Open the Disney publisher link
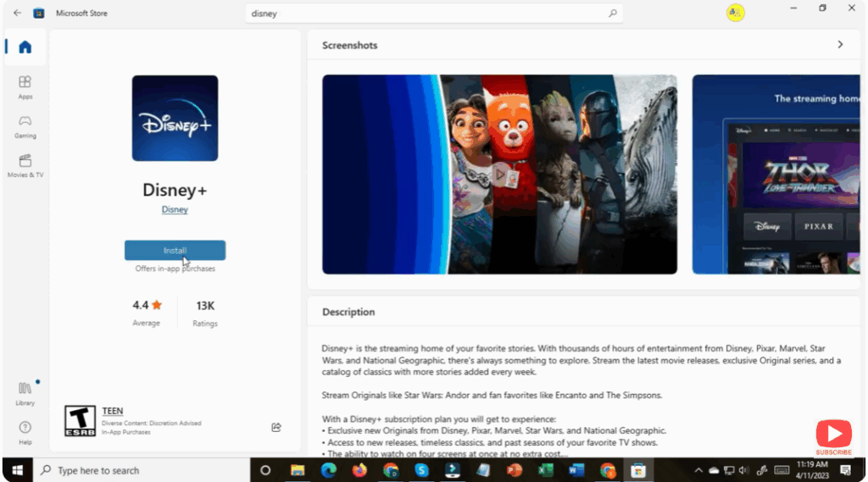 pos(175,209)
